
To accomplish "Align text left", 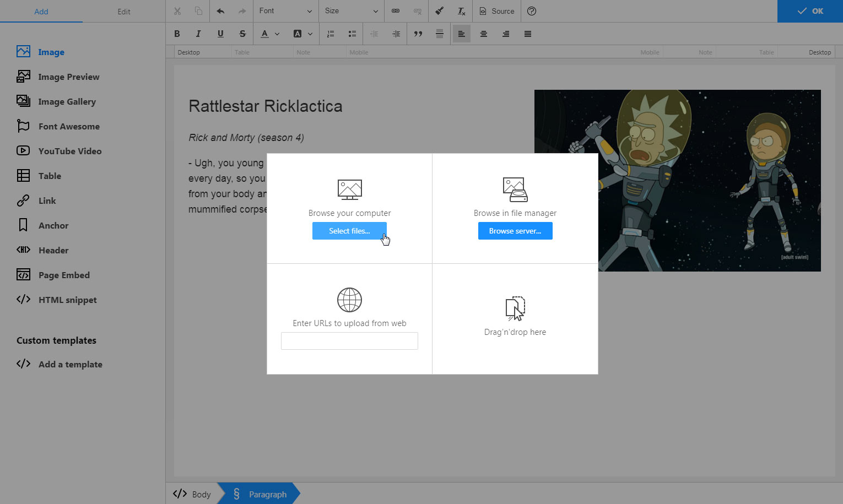I will [462, 34].
